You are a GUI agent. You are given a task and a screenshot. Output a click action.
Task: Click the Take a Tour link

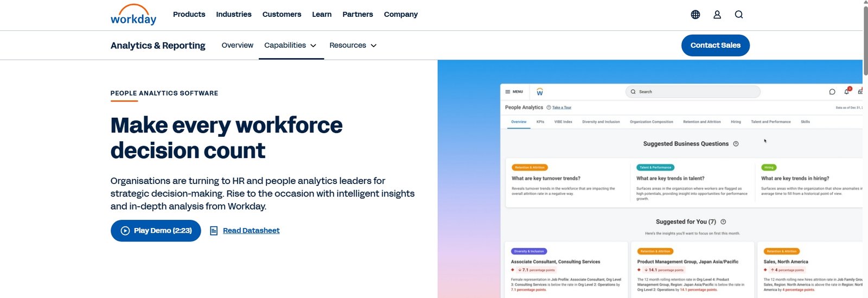[561, 107]
